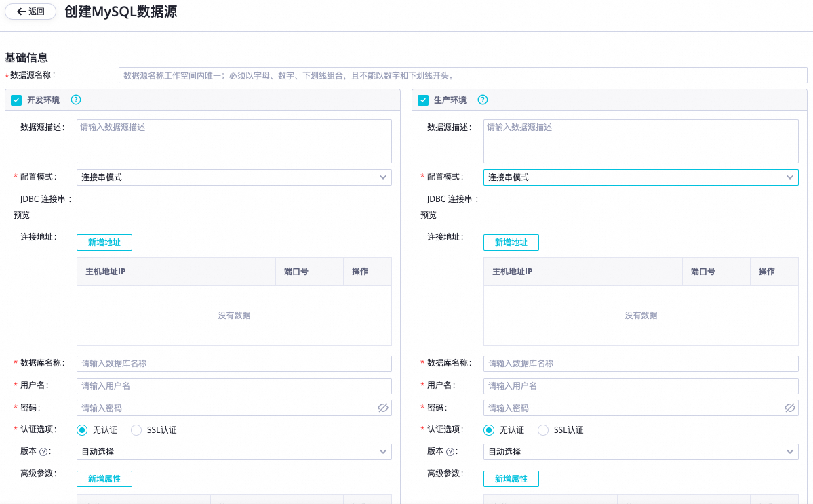Click 主机地址IP column header in 生产环境
The height and width of the screenshot is (504, 813).
coord(582,272)
